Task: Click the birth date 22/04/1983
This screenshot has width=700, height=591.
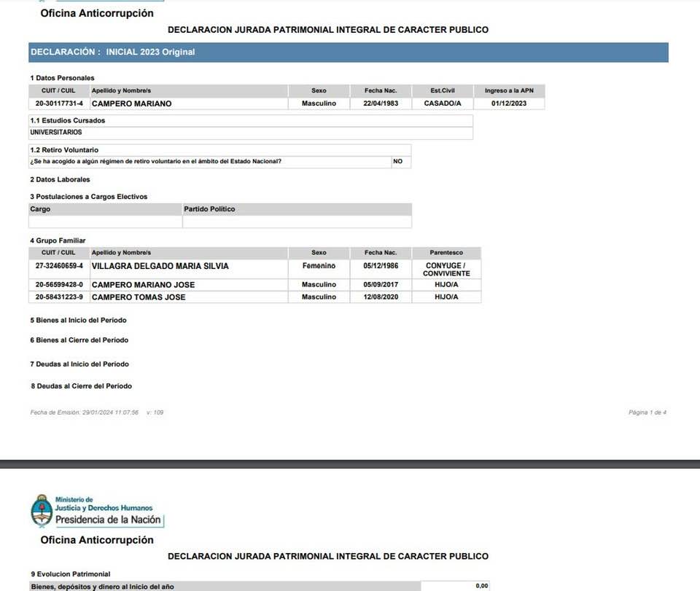Action: pyautogui.click(x=381, y=103)
